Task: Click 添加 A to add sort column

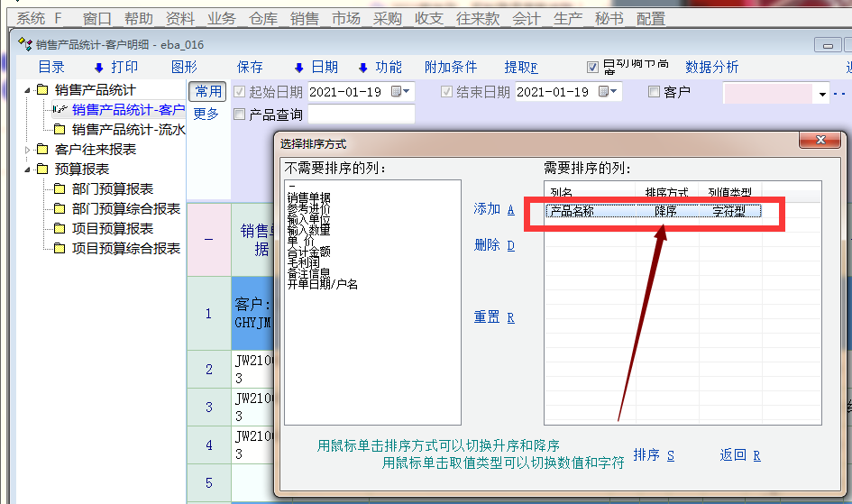Action: pos(493,209)
